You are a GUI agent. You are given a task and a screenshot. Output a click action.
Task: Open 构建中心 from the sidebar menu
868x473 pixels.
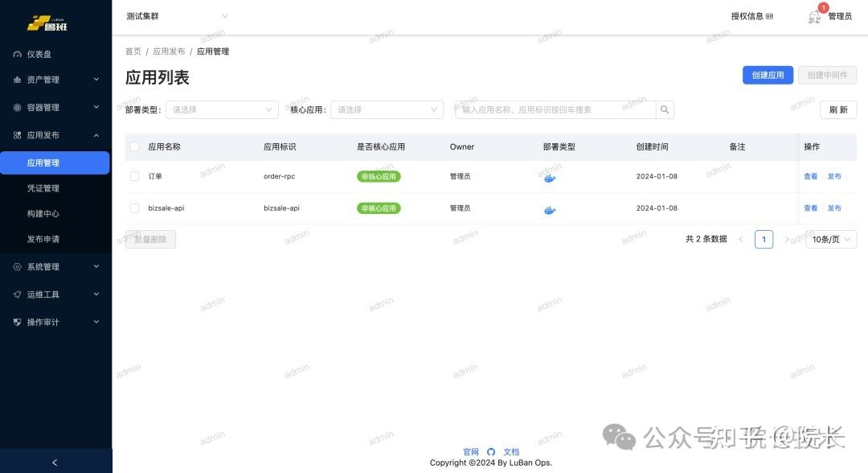[x=55, y=213]
